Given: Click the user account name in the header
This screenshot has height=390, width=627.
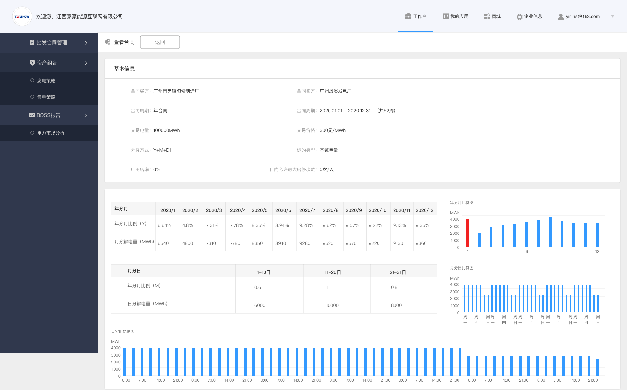Looking at the screenshot, I should [x=583, y=17].
